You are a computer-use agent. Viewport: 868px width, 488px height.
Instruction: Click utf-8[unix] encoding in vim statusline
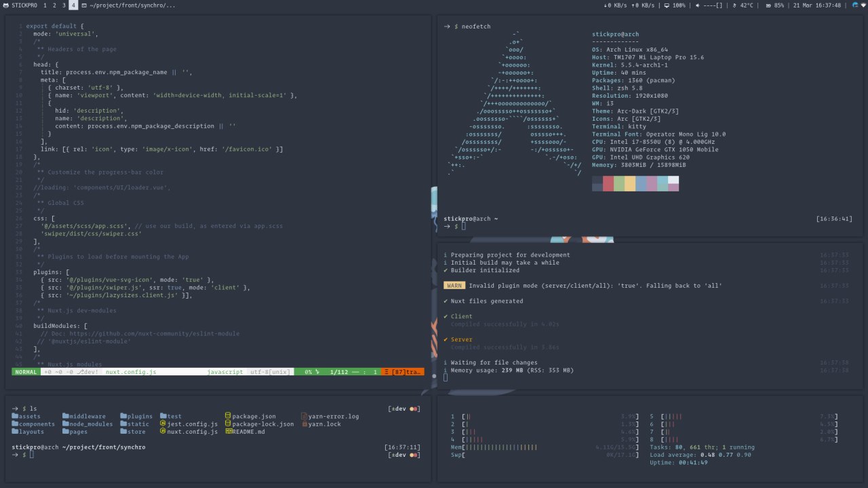click(270, 372)
